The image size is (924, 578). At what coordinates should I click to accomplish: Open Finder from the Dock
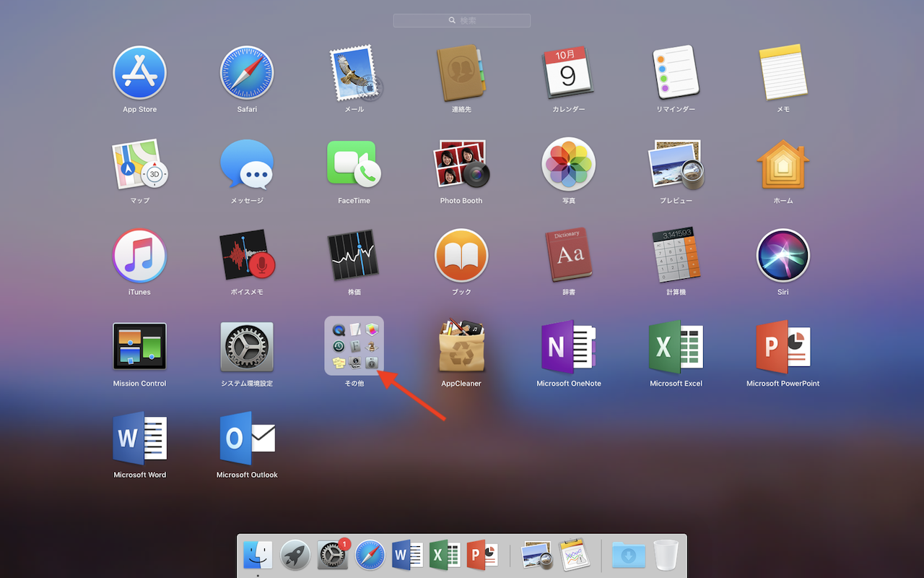click(x=258, y=555)
